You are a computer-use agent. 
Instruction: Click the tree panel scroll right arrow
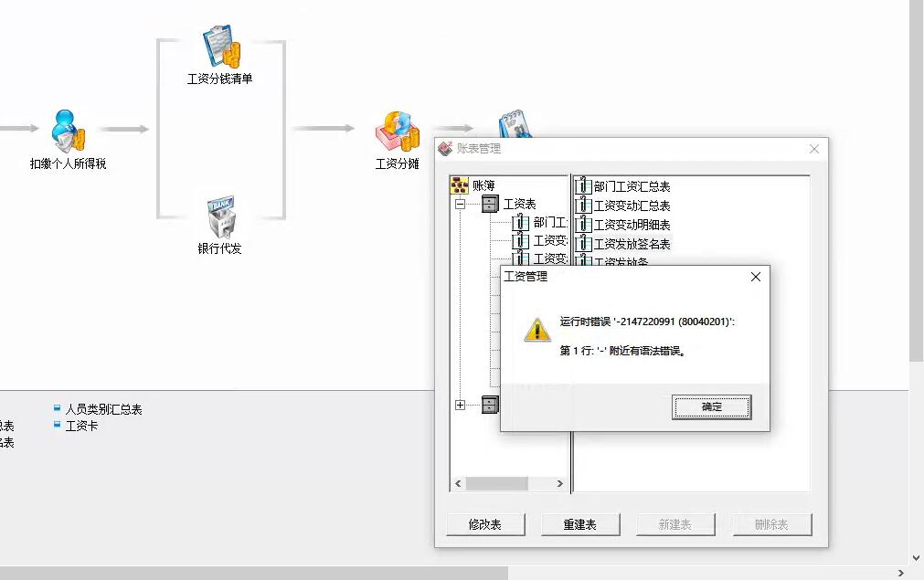560,484
